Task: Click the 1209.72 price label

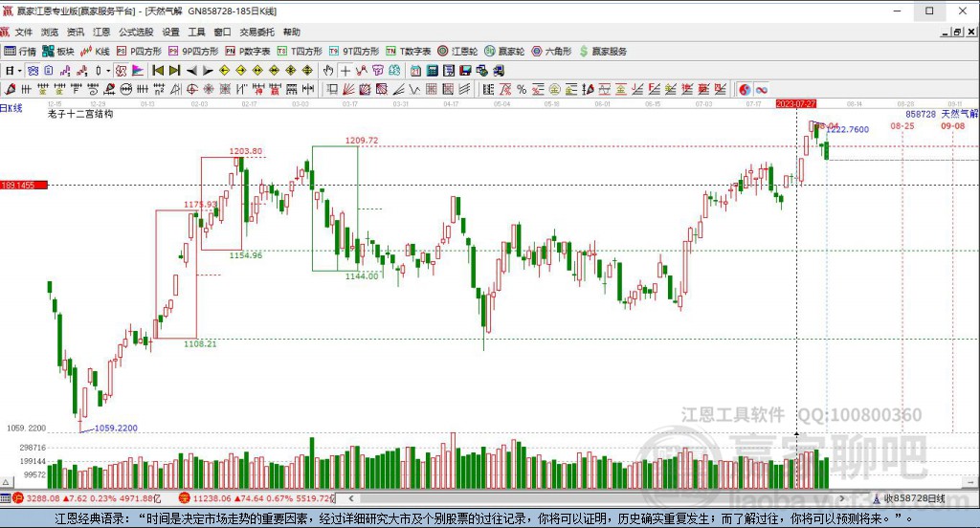Action: (x=362, y=141)
